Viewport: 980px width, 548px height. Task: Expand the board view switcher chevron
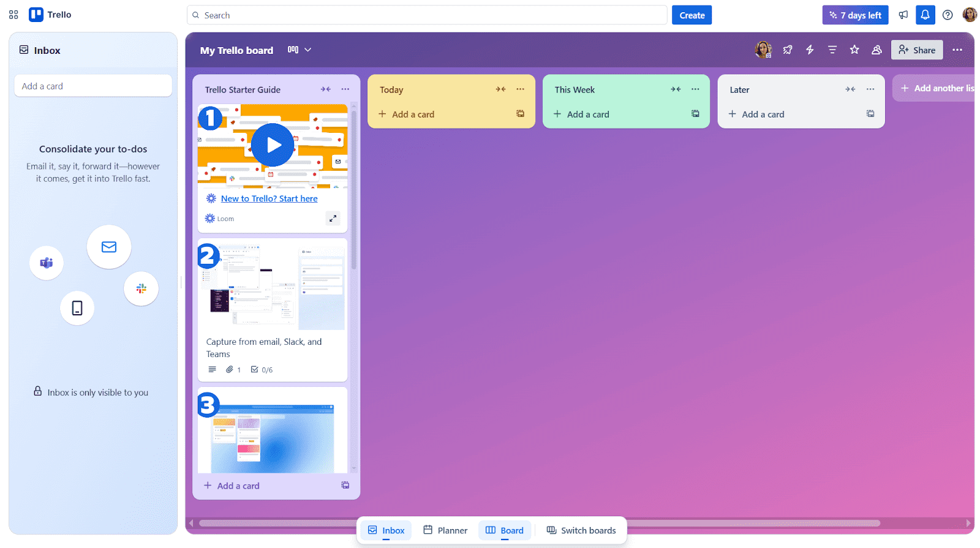pyautogui.click(x=308, y=50)
